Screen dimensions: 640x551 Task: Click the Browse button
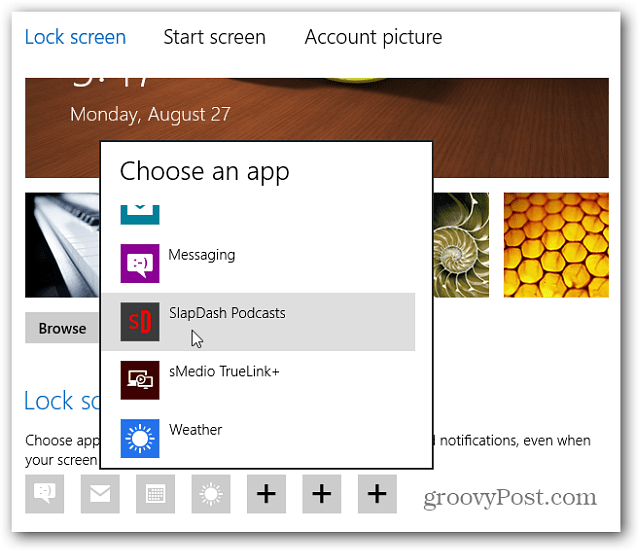pos(62,328)
